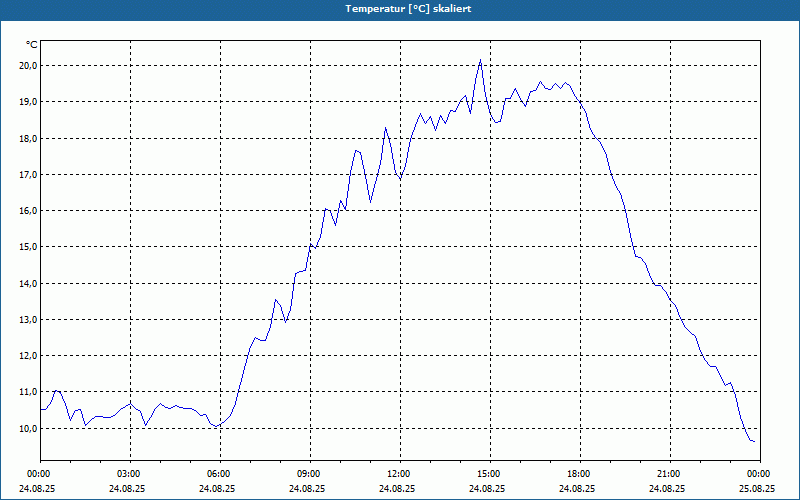
Task: Select the 24.08.25 date under 18:00
Action: click(578, 488)
